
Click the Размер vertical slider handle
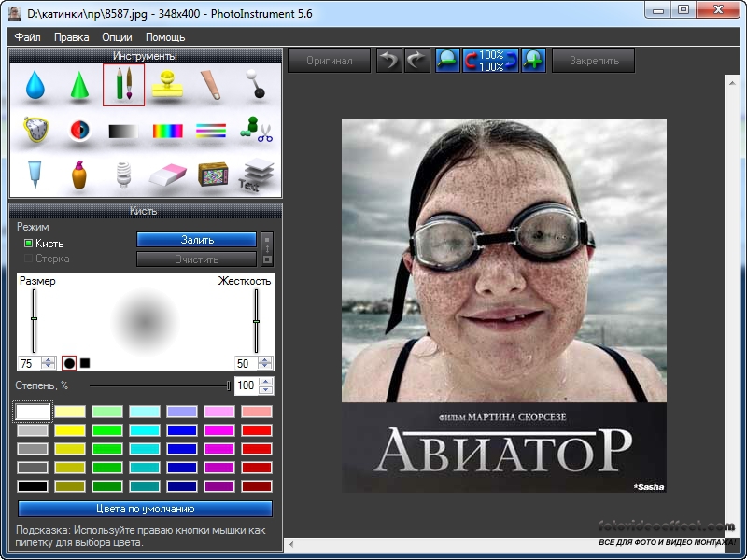tap(34, 318)
